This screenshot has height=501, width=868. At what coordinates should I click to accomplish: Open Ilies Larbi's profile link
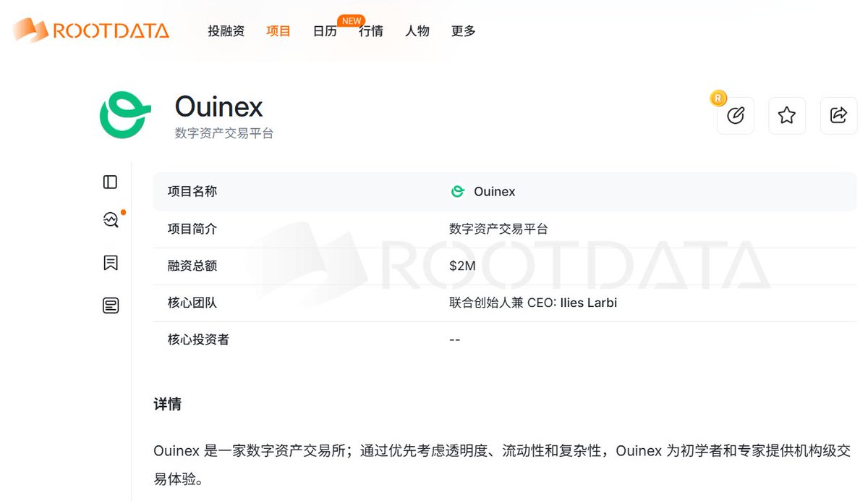click(x=589, y=303)
